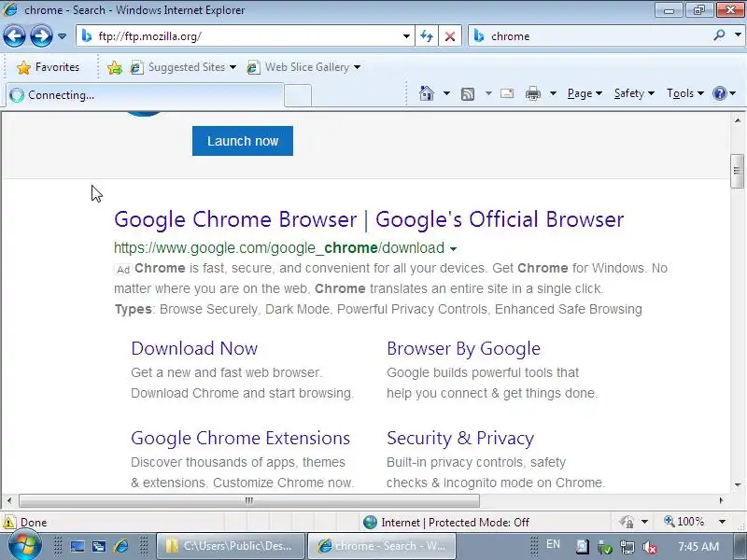Open a new tab with the blank tab

(298, 95)
